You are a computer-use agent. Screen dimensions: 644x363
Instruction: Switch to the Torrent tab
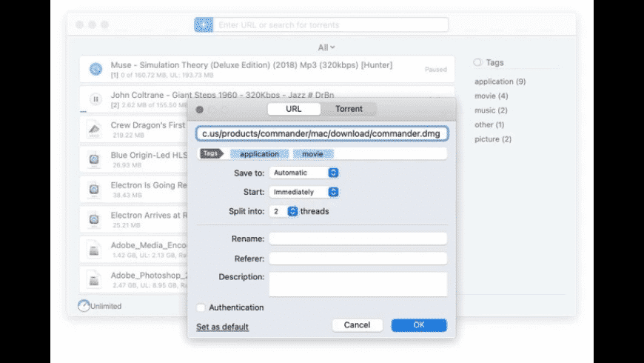tap(349, 109)
